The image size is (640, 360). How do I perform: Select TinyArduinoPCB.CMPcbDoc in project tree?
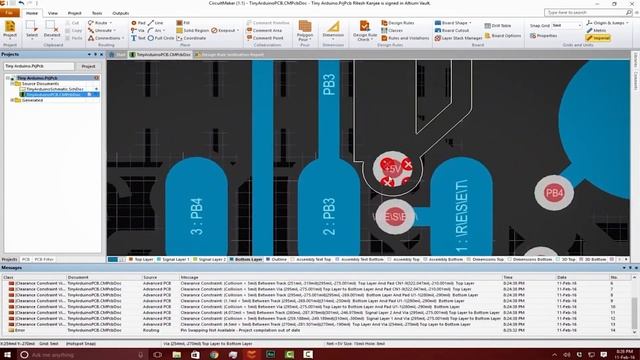coord(53,94)
